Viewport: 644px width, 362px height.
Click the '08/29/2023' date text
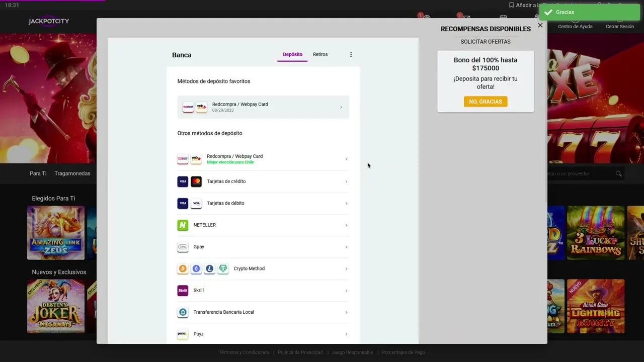[223, 111]
